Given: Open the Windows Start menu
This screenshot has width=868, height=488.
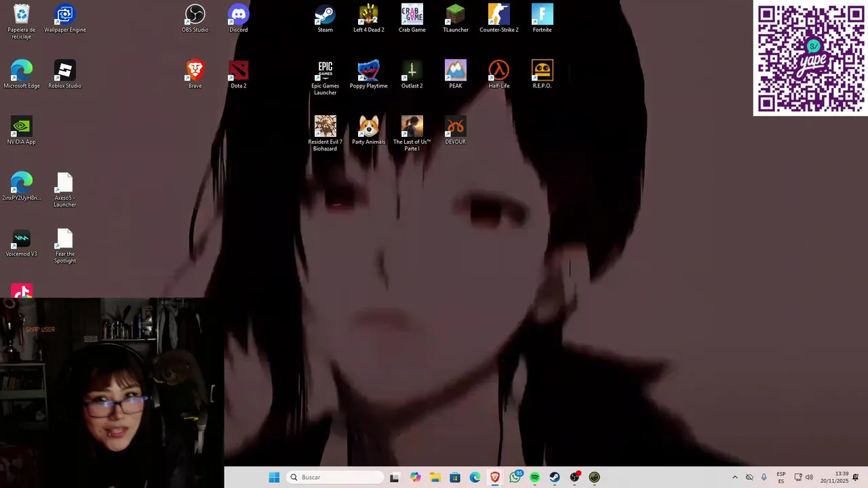Looking at the screenshot, I should [x=274, y=477].
